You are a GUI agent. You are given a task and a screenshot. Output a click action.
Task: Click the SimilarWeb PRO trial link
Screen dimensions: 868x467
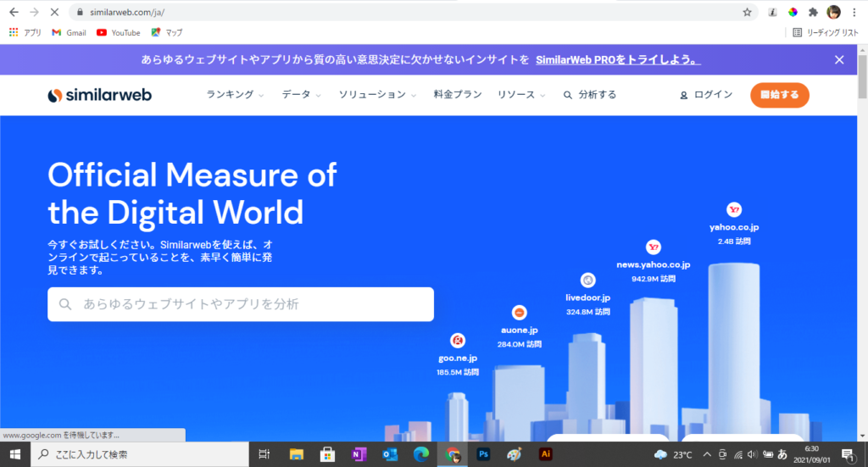(x=618, y=60)
